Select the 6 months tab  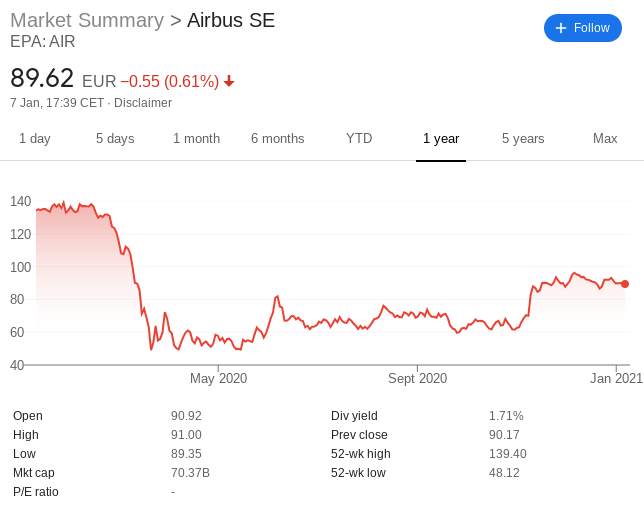[x=278, y=139]
